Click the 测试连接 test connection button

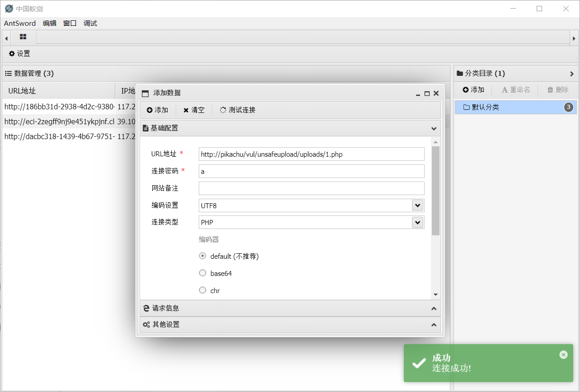click(238, 110)
